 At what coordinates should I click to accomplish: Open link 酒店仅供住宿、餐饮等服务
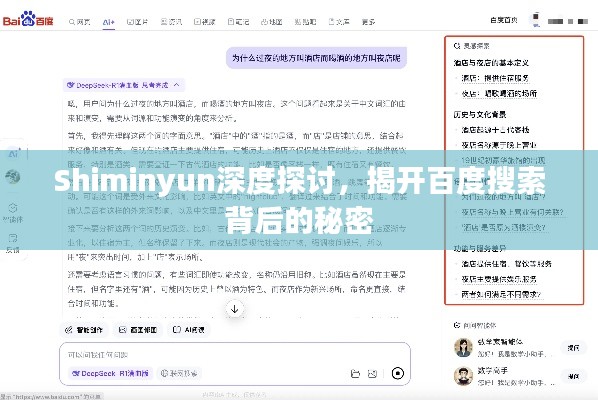(x=506, y=264)
